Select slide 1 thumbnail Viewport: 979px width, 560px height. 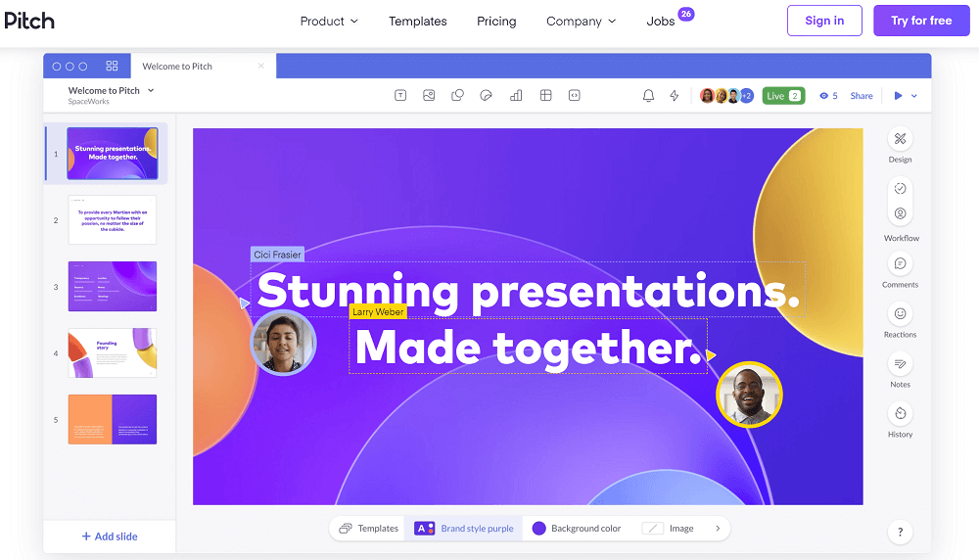[113, 154]
